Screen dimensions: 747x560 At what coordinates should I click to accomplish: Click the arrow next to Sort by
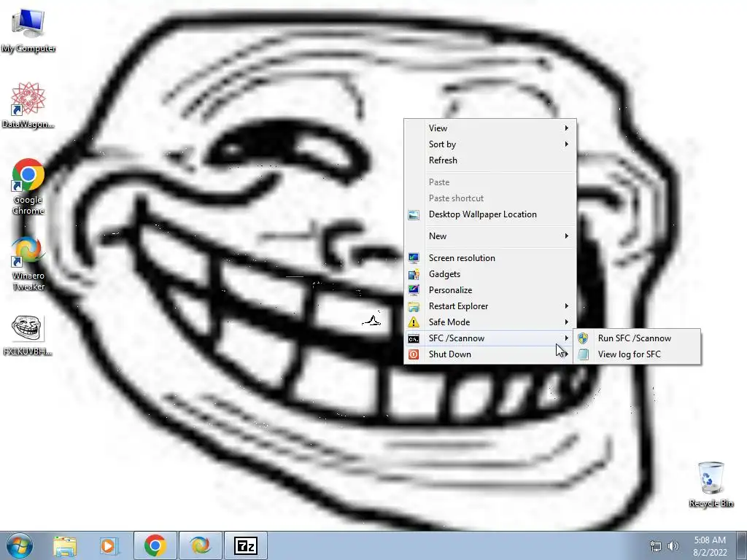pos(566,144)
